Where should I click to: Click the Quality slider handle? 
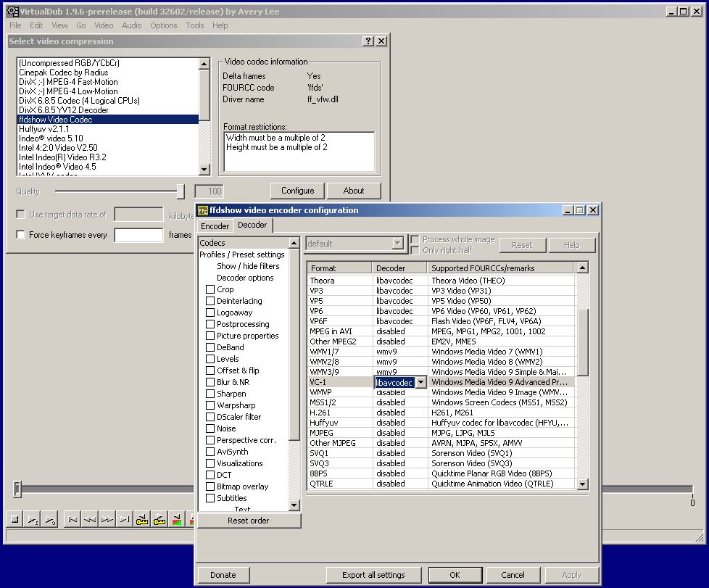click(x=181, y=191)
